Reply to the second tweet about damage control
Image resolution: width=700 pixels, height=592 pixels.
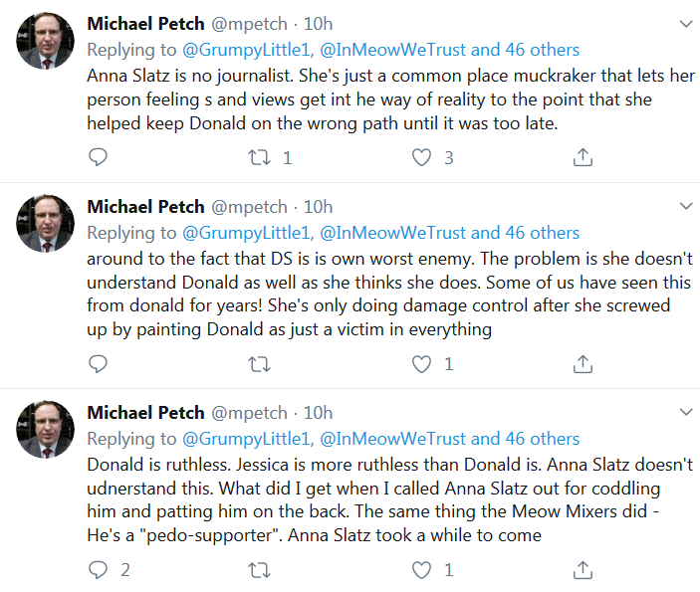click(x=98, y=363)
